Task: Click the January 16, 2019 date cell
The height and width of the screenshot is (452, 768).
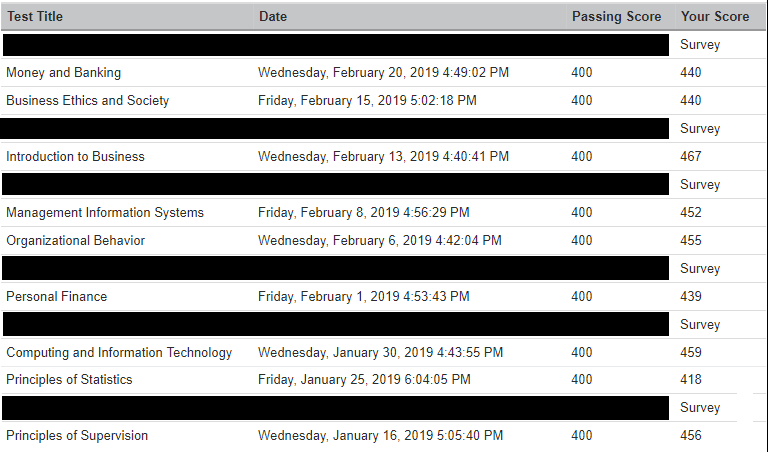Action: click(x=380, y=435)
